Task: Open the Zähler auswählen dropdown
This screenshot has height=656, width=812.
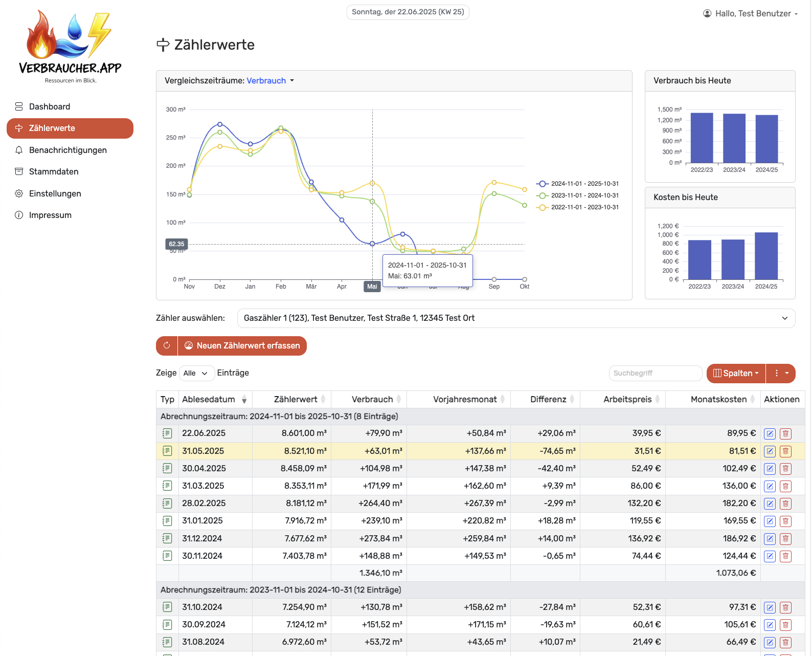Action: coord(515,318)
